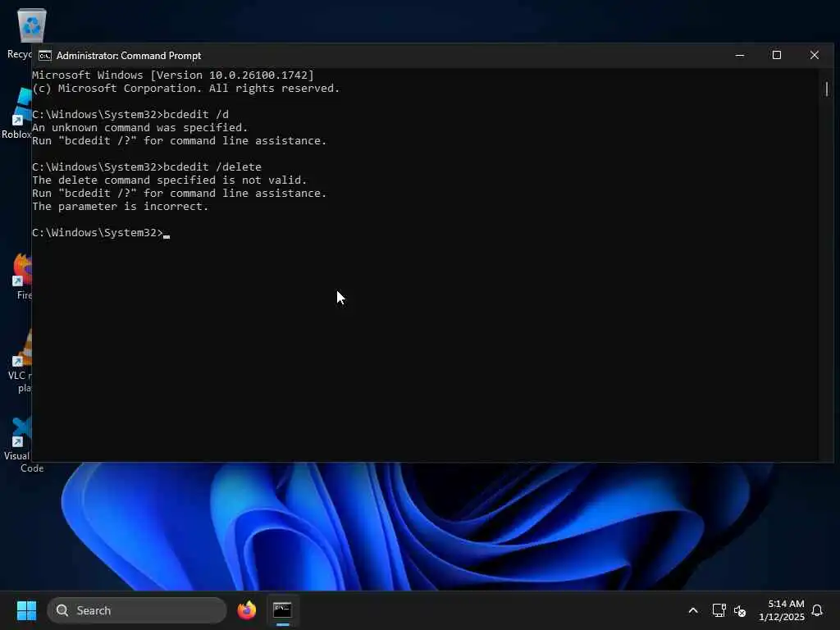Screen dimensions: 840x630
Task: Open the notifications bell icon
Action: coord(817,610)
